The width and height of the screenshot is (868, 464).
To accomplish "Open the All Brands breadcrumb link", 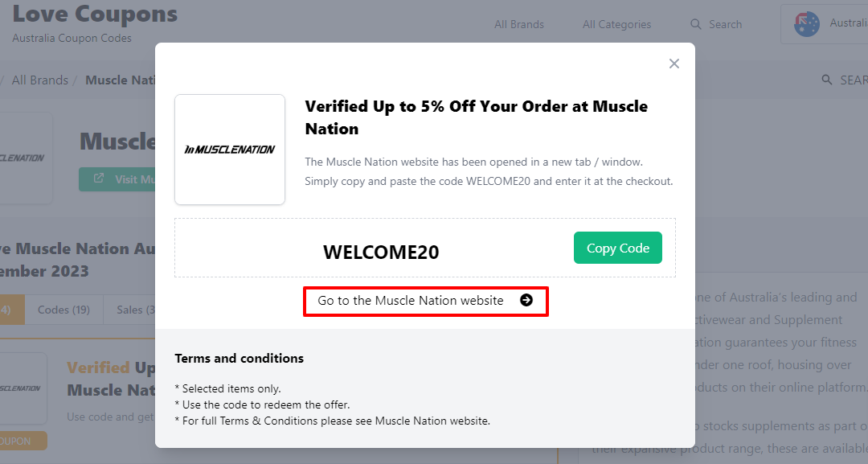I will pos(39,80).
